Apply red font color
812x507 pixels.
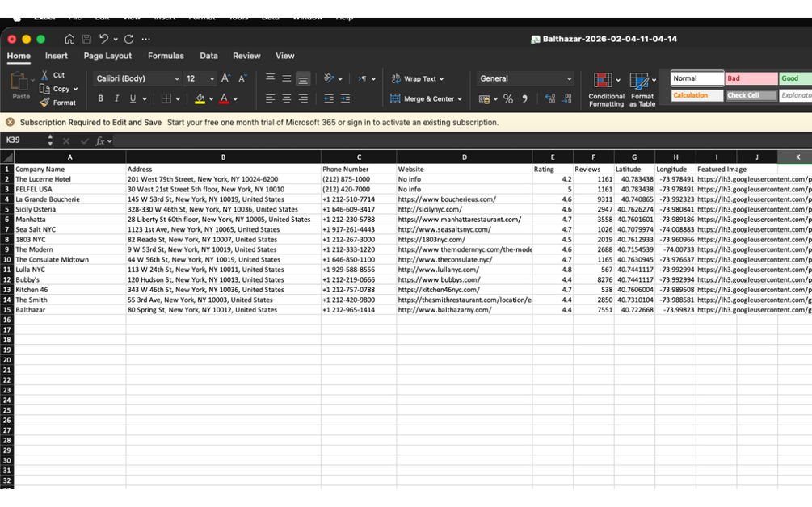(224, 98)
